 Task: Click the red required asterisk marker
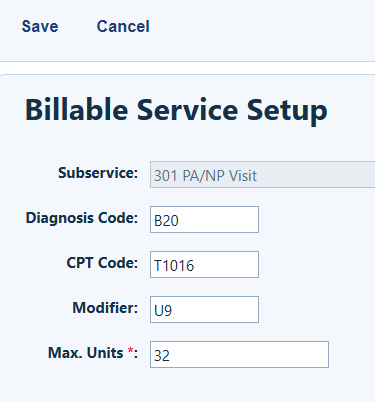tap(131, 351)
